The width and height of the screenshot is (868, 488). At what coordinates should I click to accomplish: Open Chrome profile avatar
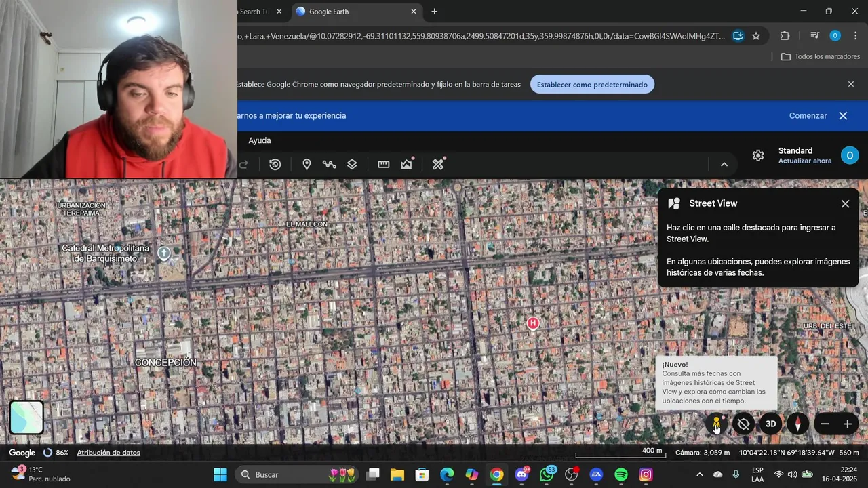pos(835,36)
